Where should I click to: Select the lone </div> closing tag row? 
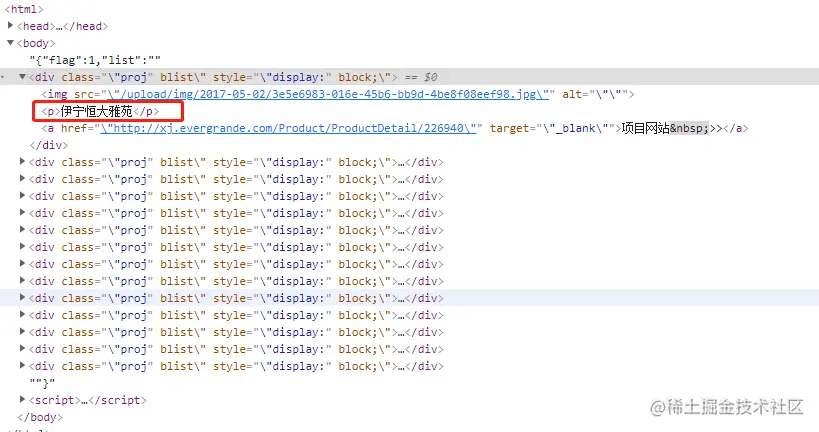click(x=49, y=145)
